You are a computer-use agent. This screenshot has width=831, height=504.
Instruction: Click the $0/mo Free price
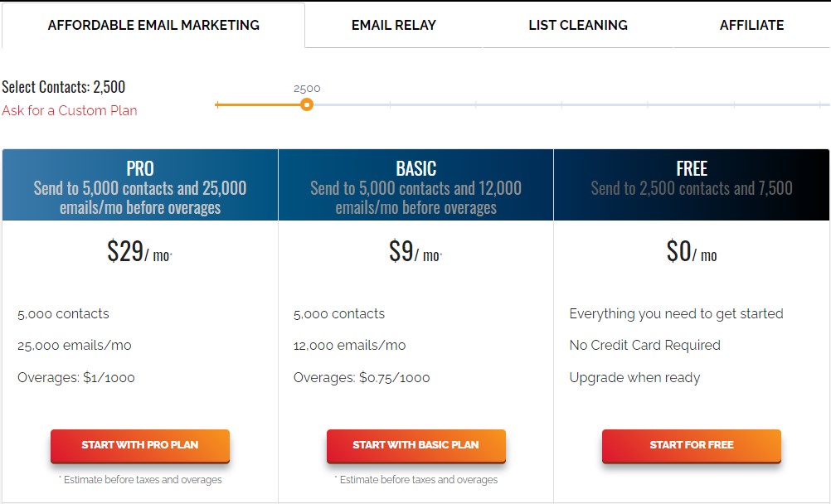pos(692,251)
